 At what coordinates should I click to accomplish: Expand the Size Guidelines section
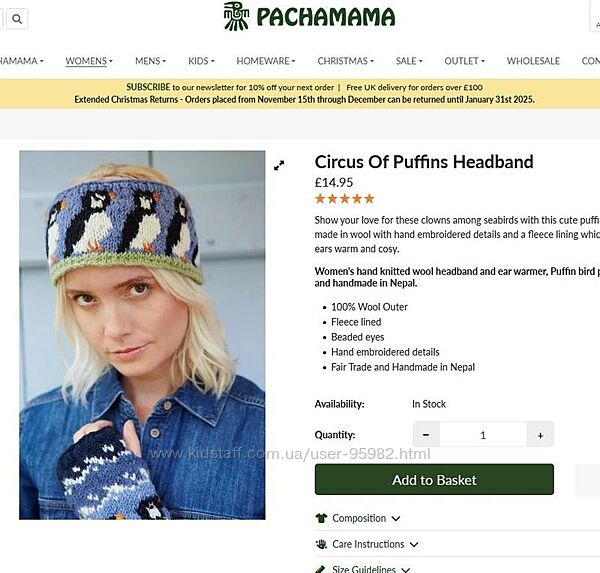tap(372, 569)
